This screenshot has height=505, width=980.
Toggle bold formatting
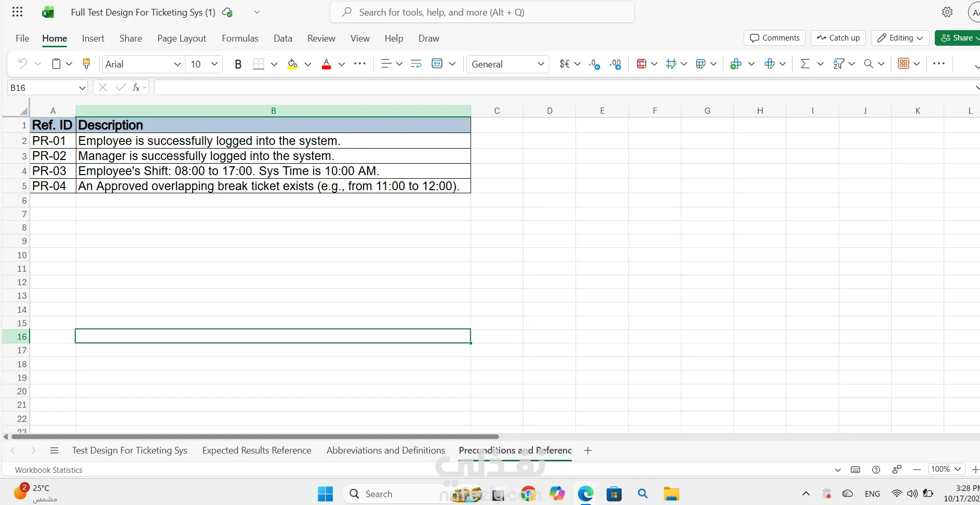coord(238,64)
